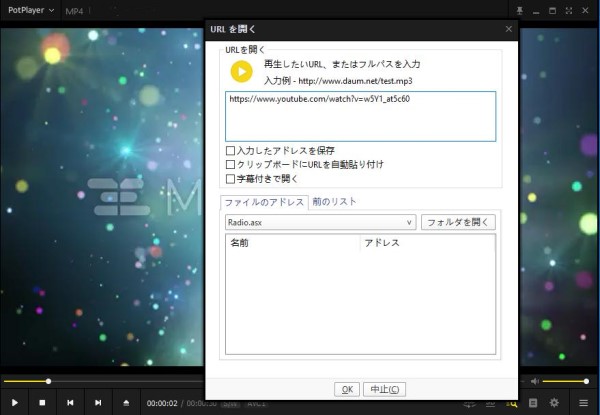Open the playlist panel icon
The height and width of the screenshot is (415, 600).
533,403
